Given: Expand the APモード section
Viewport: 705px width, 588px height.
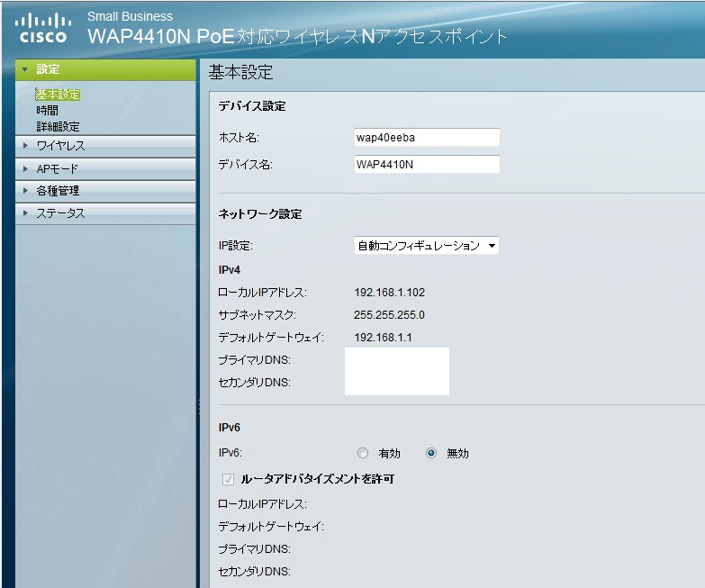Looking at the screenshot, I should point(105,169).
